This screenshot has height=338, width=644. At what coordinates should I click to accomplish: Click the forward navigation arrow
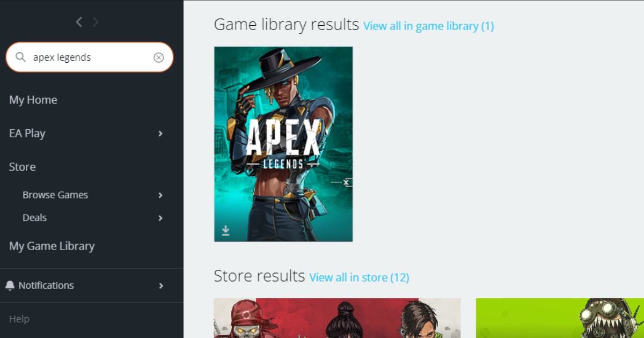[96, 22]
